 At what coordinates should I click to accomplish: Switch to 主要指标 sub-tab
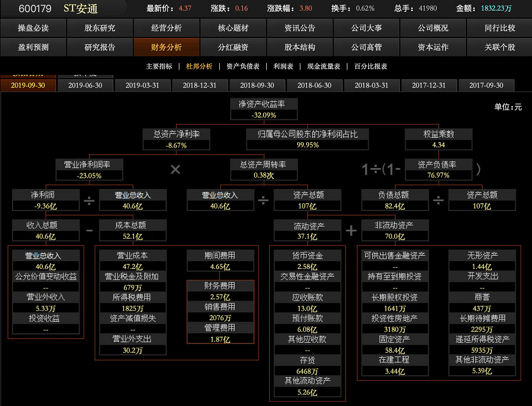(x=159, y=66)
